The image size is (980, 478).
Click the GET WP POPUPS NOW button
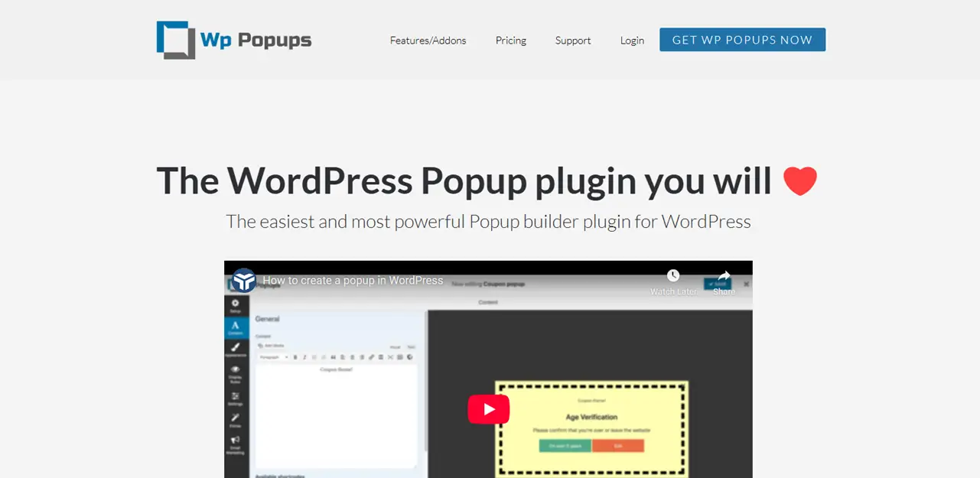tap(742, 40)
